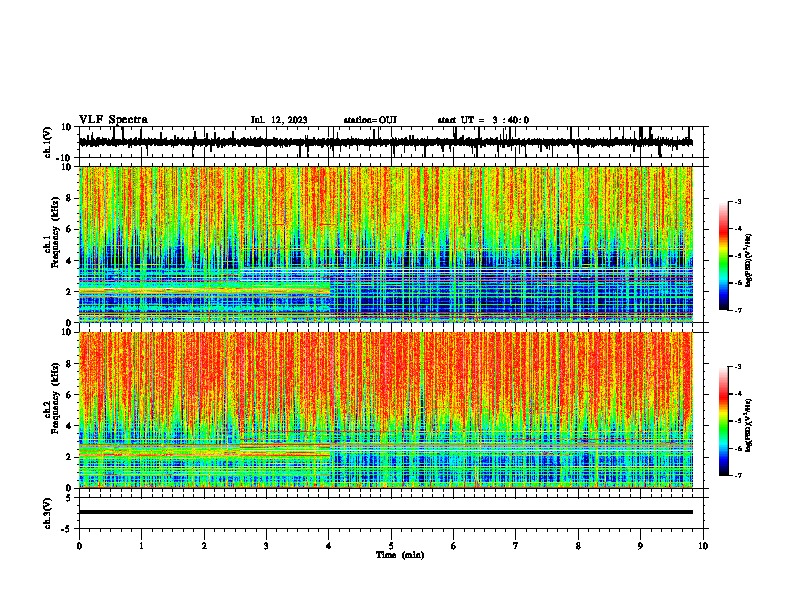The width and height of the screenshot is (792, 612).
Task: Click time axis tick label '7'
Action: click(x=516, y=546)
